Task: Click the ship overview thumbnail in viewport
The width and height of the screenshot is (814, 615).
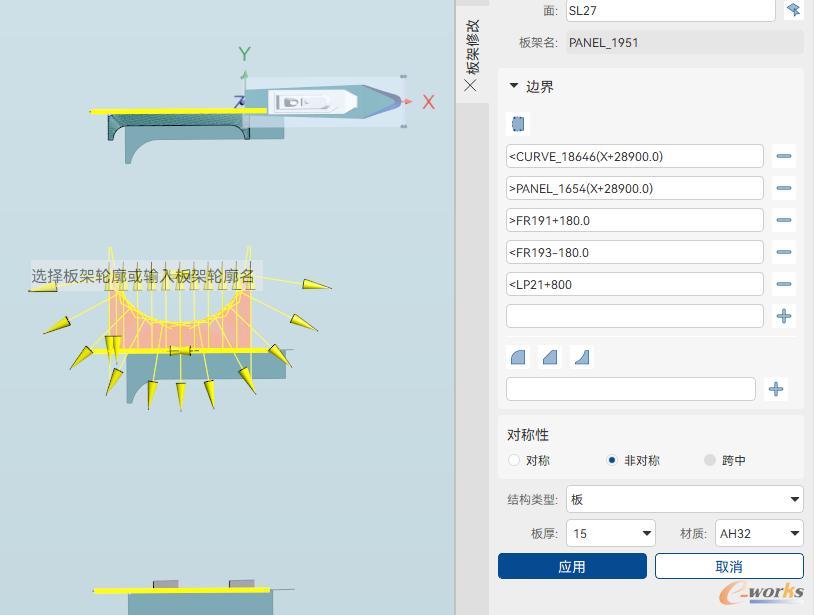Action: click(324, 102)
